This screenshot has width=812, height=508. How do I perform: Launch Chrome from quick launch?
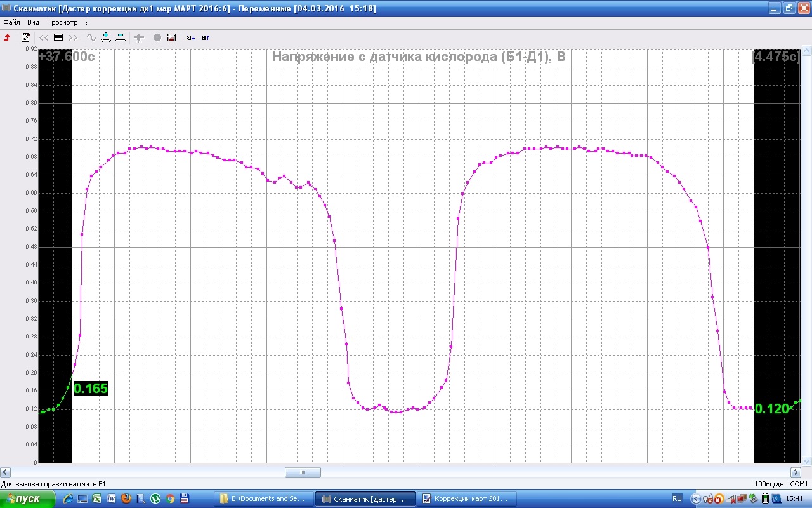click(x=170, y=498)
